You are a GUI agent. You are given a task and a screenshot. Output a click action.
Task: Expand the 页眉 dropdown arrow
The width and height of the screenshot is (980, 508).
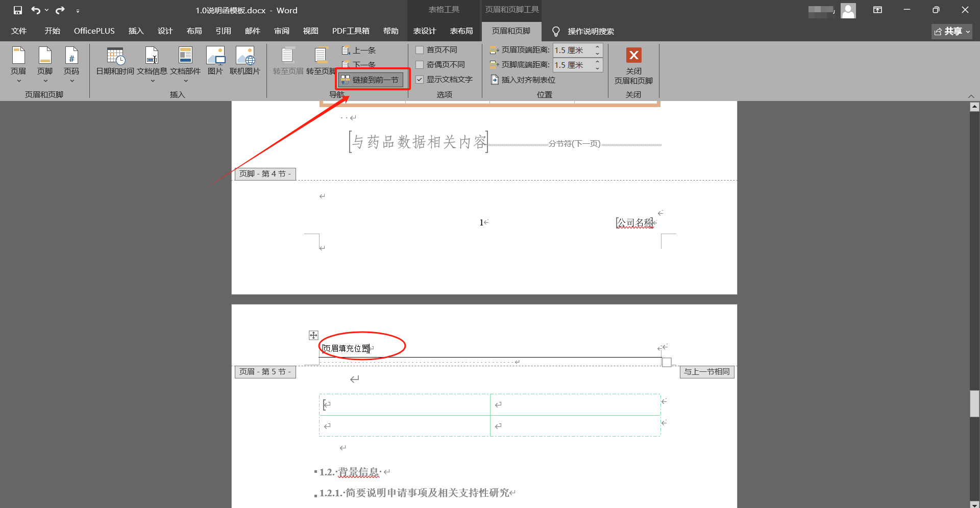19,81
